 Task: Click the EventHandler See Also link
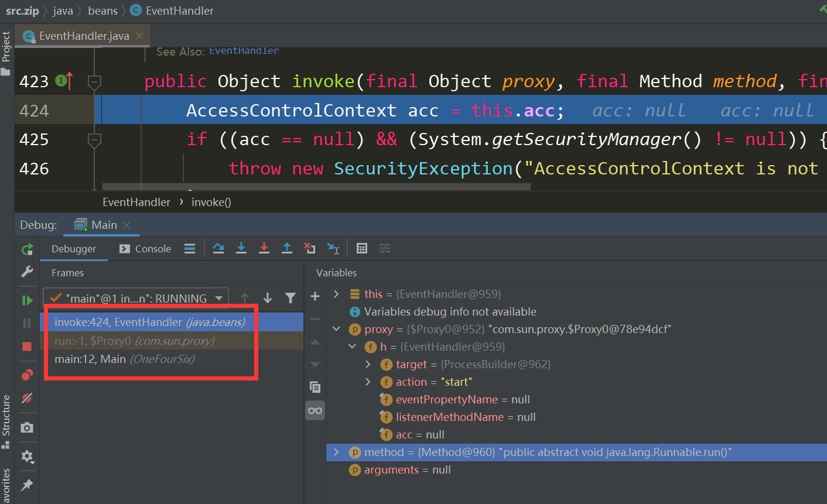[244, 50]
